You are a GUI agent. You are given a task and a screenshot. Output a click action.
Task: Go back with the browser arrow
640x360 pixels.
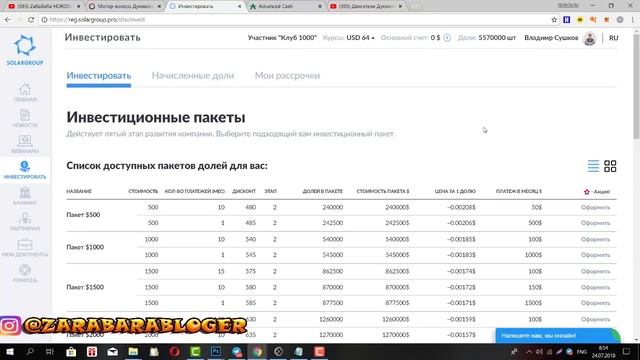8,20
